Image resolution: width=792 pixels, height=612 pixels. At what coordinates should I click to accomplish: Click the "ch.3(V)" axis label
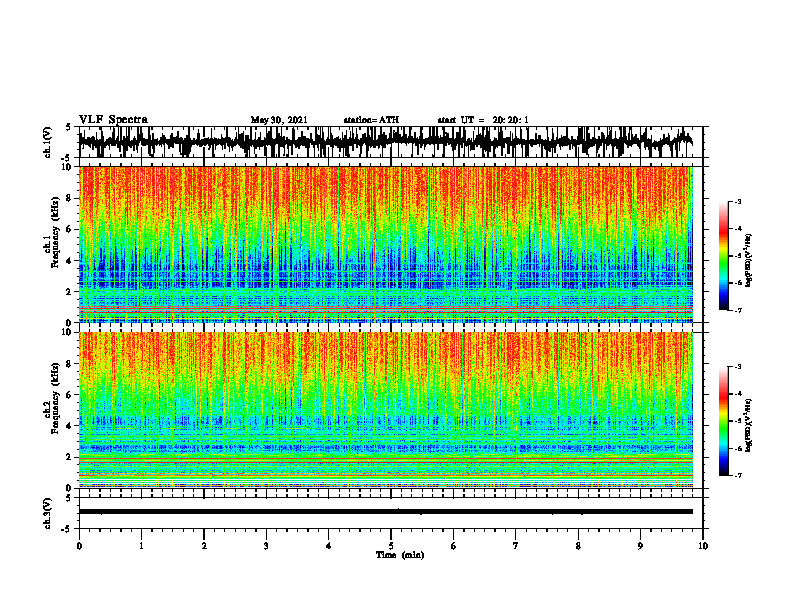[x=48, y=513]
